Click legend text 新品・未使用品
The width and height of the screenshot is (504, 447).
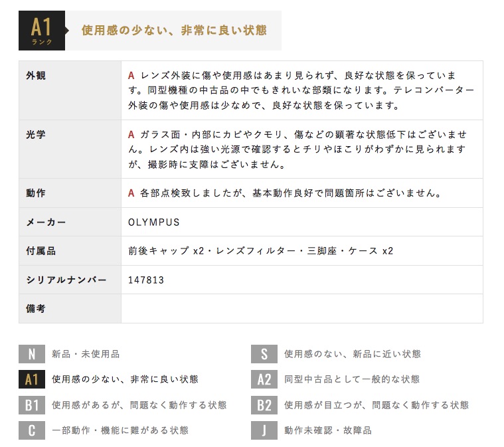pyautogui.click(x=86, y=354)
